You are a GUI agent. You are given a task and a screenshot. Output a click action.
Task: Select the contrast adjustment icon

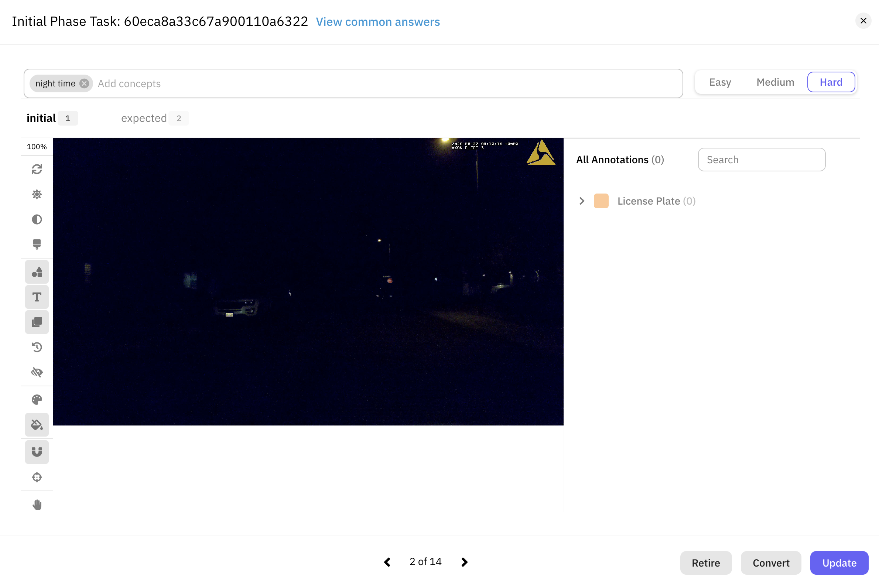coord(37,219)
